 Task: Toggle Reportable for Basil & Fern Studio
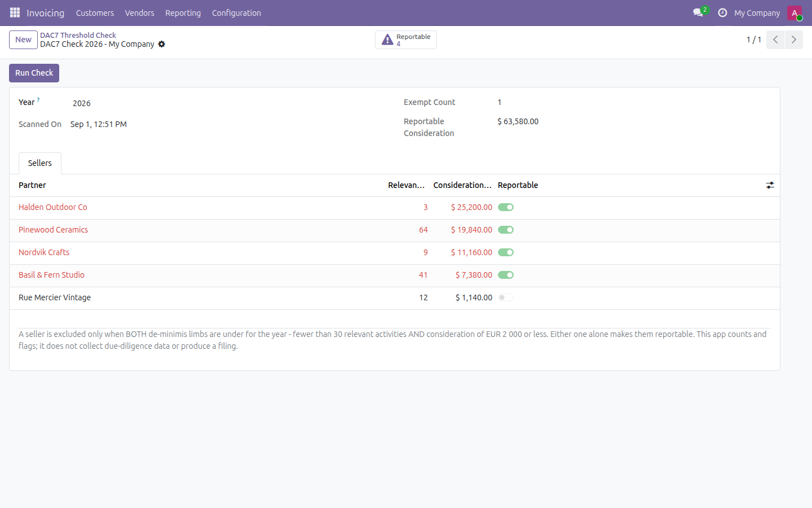coord(506,275)
